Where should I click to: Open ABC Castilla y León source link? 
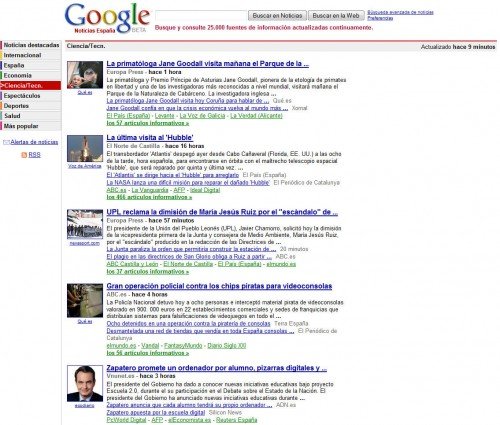tap(132, 264)
